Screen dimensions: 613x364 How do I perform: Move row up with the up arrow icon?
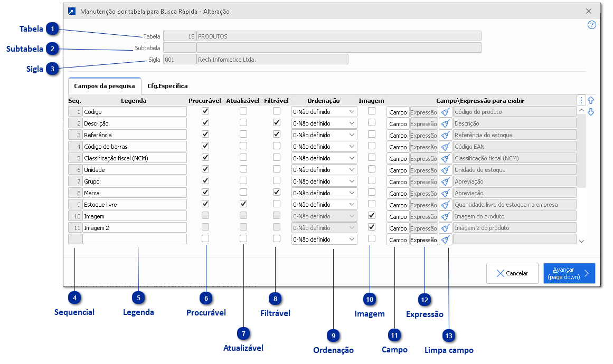tap(591, 100)
